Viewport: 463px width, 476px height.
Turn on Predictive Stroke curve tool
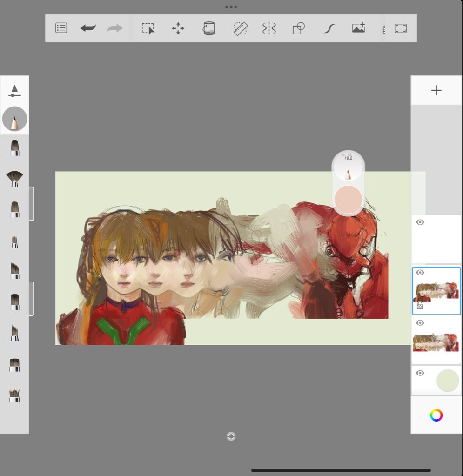(x=329, y=28)
